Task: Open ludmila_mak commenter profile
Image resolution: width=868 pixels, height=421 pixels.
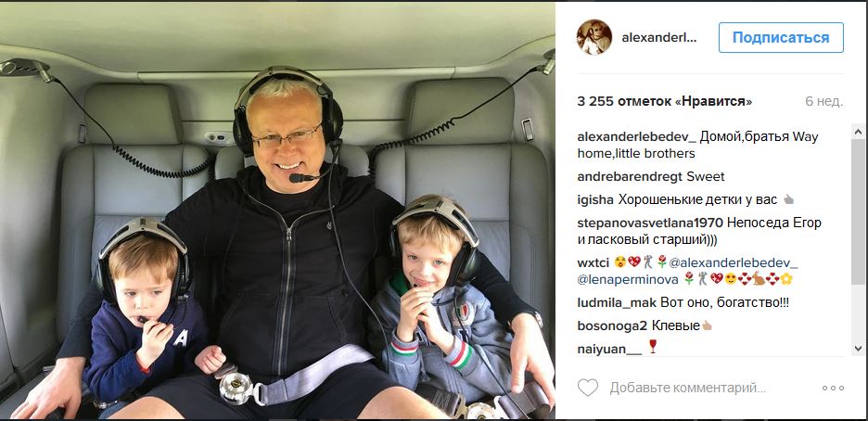Action: pyautogui.click(x=617, y=302)
